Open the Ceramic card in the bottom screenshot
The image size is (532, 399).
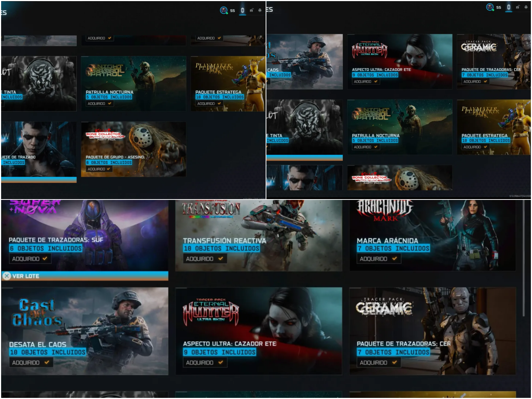pos(433,331)
